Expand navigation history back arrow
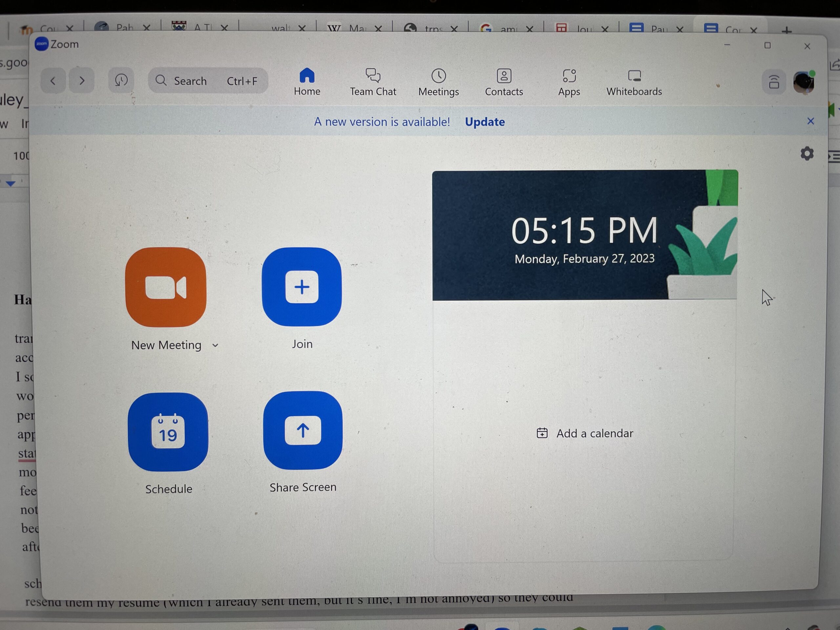 click(x=53, y=80)
